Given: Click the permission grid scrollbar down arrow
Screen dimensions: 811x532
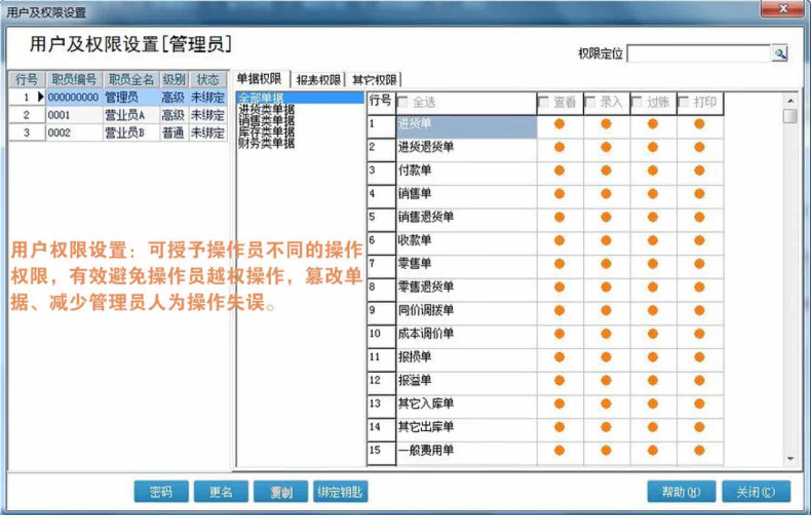Looking at the screenshot, I should pos(790,459).
